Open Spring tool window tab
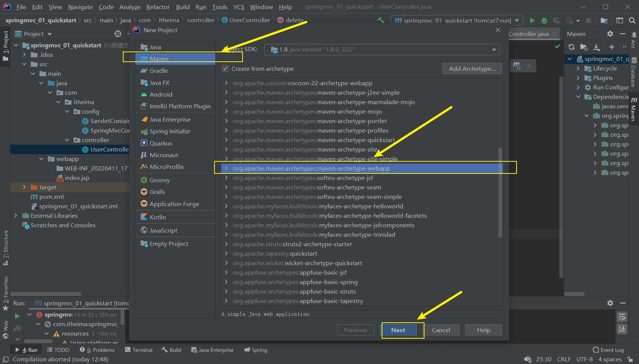This screenshot has width=639, height=364. tap(255, 350)
